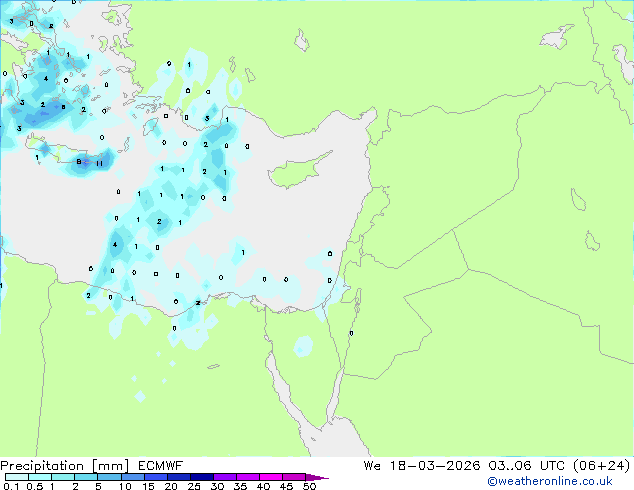Image resolution: width=634 pixels, height=490 pixels.
Task: Click the legend label '10'
Action: point(125,486)
